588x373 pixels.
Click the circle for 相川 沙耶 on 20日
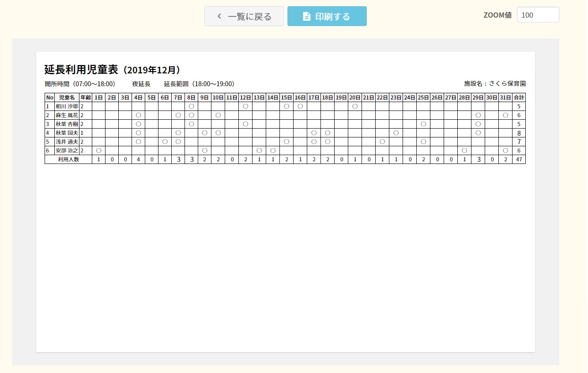tap(355, 107)
